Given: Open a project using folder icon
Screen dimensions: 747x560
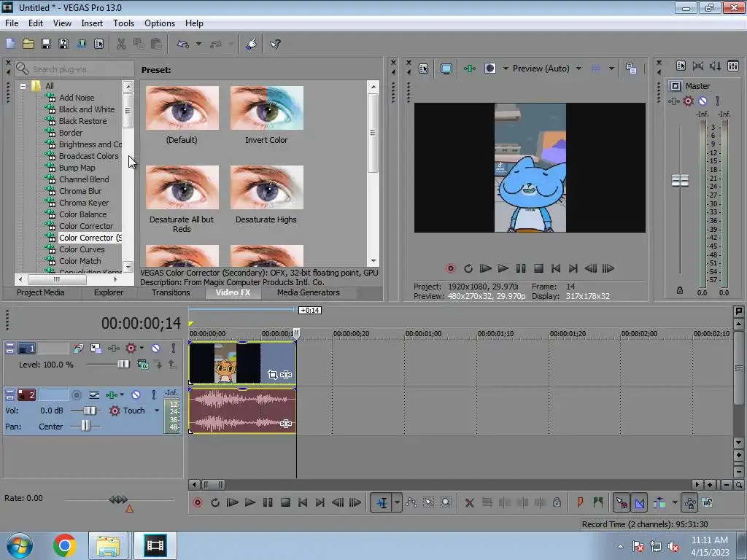Looking at the screenshot, I should (x=28, y=44).
